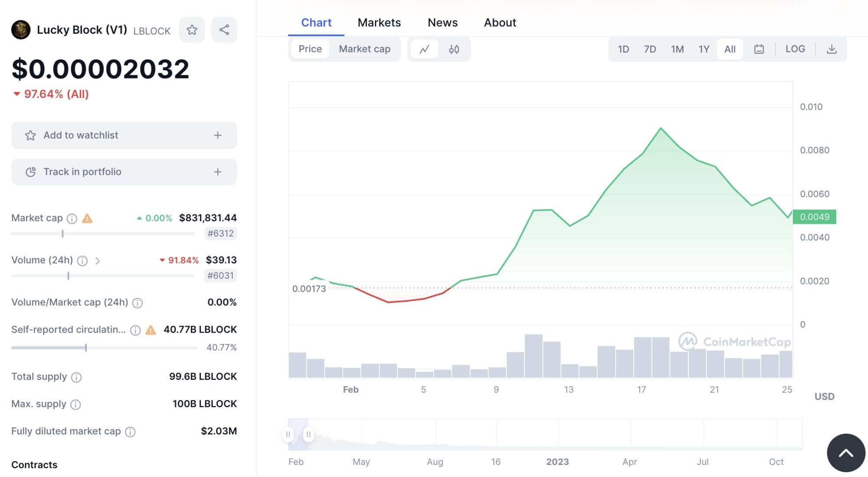
Task: Click Market cap info icon
Action: click(72, 219)
